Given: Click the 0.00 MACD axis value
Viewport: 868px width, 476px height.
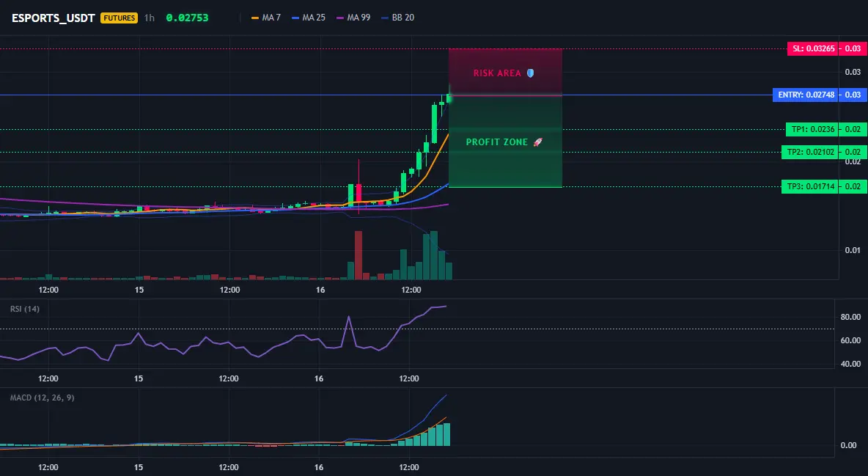Looking at the screenshot, I should coord(849,445).
